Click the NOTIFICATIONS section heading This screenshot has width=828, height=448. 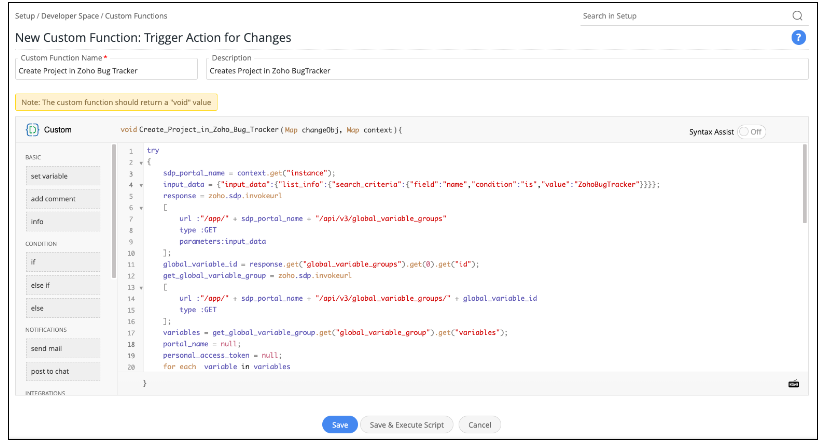[46, 330]
